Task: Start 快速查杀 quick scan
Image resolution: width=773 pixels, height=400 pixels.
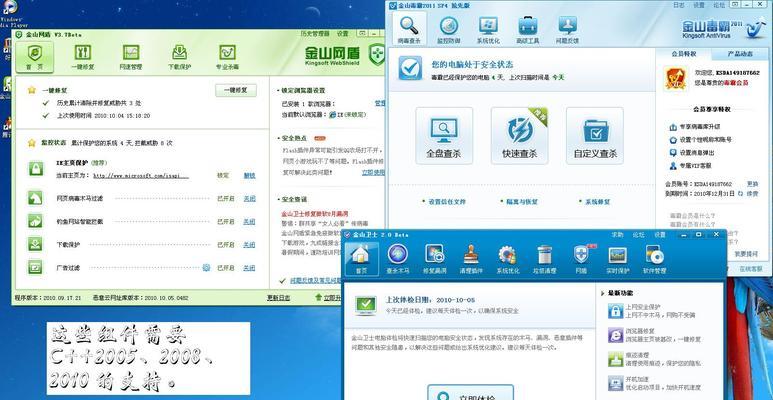Action: pyautogui.click(x=519, y=136)
